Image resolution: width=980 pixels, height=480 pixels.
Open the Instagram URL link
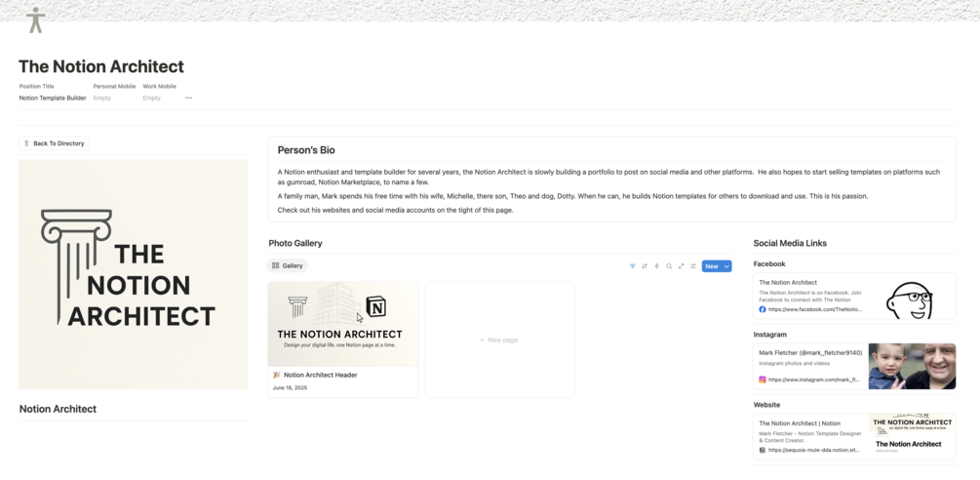point(814,380)
